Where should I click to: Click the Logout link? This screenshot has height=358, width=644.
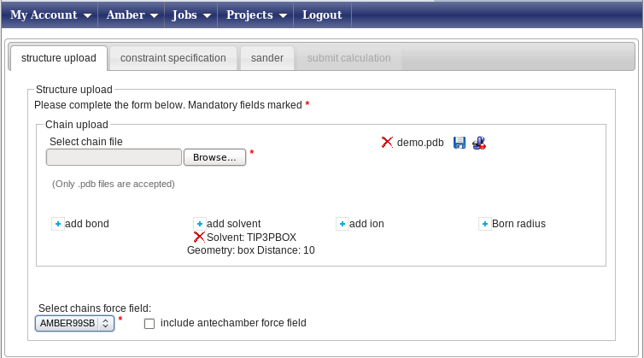pyautogui.click(x=322, y=15)
